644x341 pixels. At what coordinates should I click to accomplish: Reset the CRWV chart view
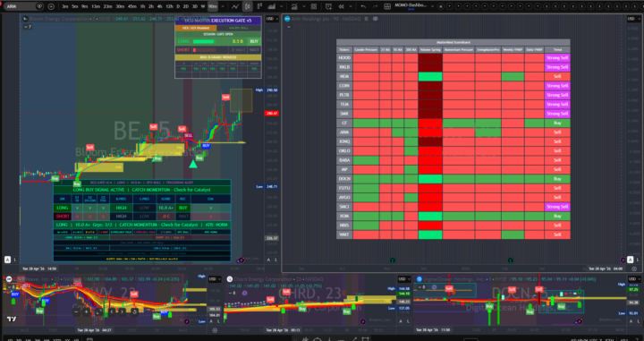[x=134, y=311]
